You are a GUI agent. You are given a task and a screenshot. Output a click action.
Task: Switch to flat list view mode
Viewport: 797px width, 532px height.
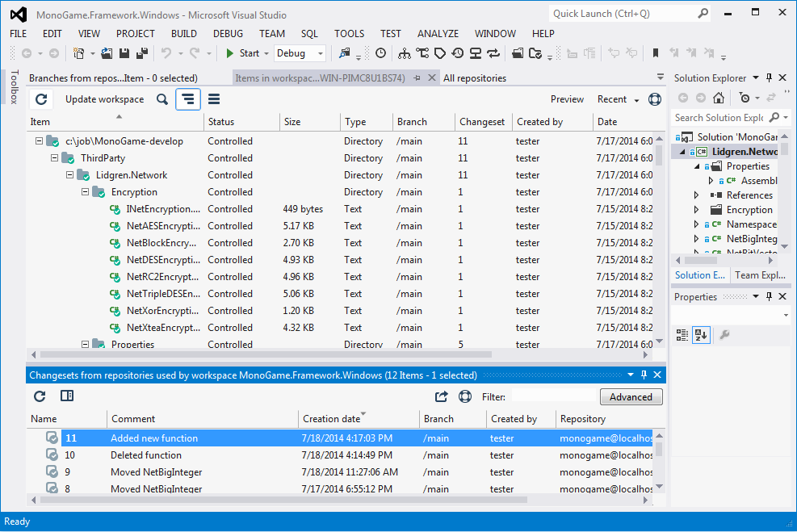pyautogui.click(x=214, y=99)
